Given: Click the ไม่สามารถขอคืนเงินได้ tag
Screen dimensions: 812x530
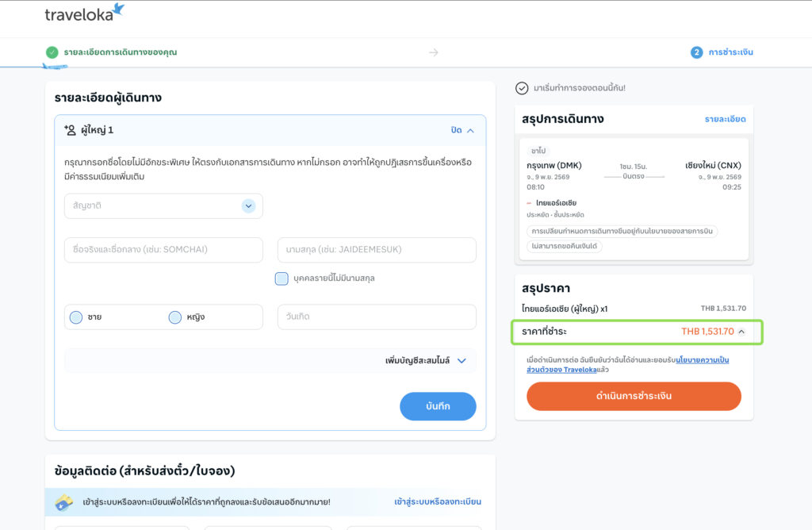Looking at the screenshot, I should click(x=565, y=246).
